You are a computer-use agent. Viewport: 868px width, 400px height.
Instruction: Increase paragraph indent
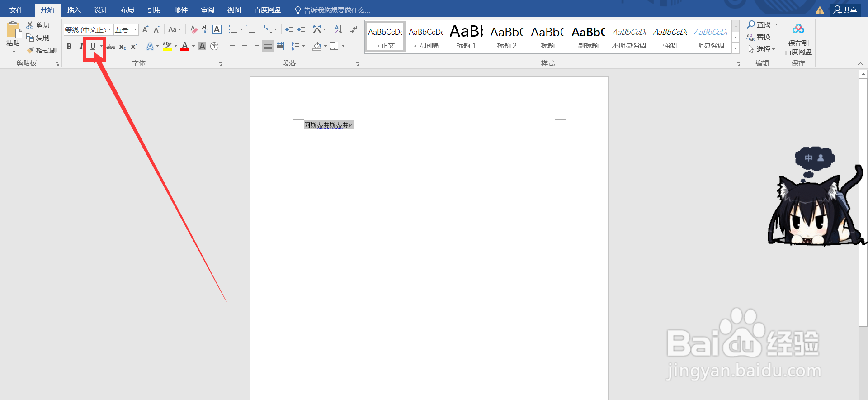tap(301, 29)
